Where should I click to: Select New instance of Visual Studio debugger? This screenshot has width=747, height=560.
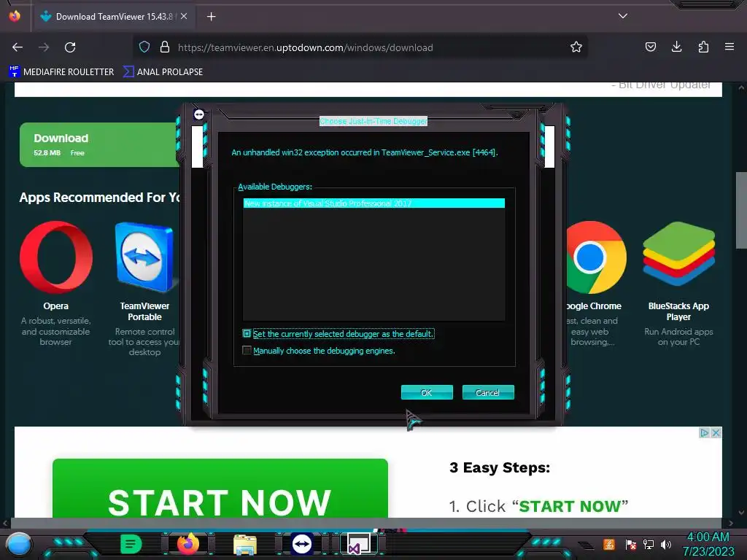click(374, 203)
